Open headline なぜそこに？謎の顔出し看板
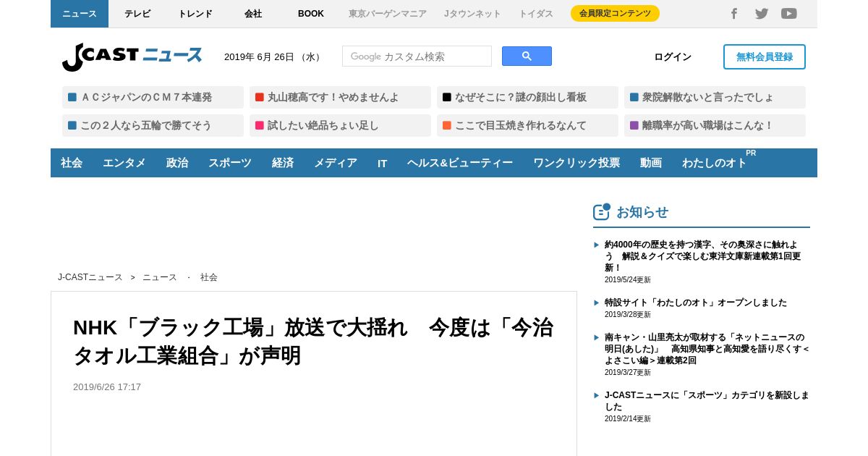 527,97
